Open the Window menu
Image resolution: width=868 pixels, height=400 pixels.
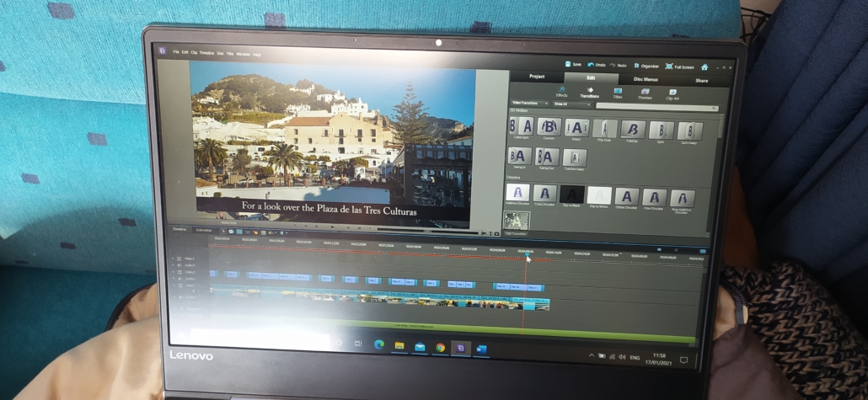click(x=243, y=54)
